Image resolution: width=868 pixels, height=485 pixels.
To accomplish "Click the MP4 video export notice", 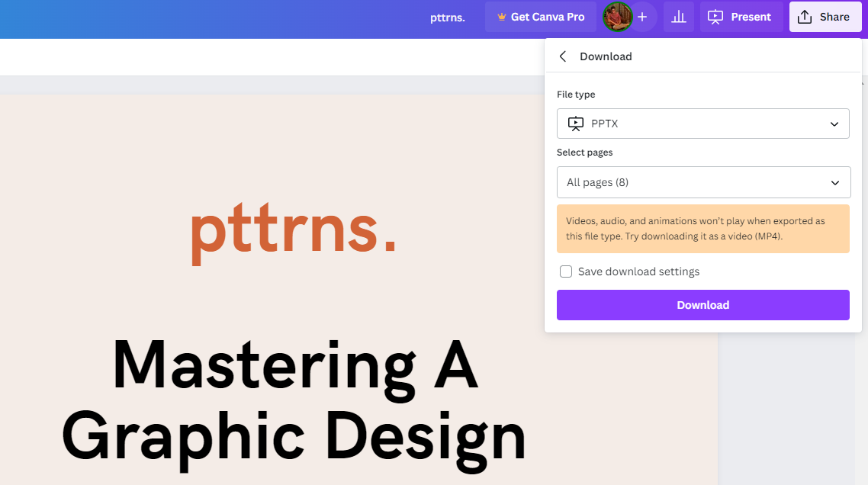I will coord(703,229).
